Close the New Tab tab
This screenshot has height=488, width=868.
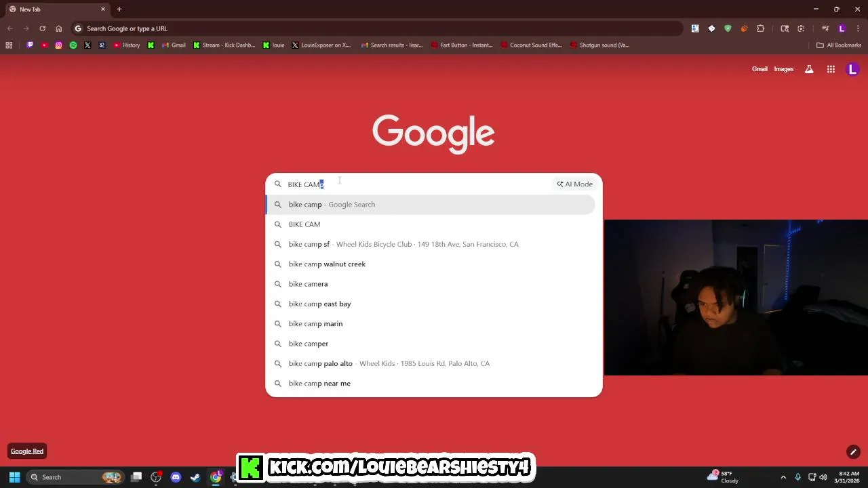pos(103,9)
